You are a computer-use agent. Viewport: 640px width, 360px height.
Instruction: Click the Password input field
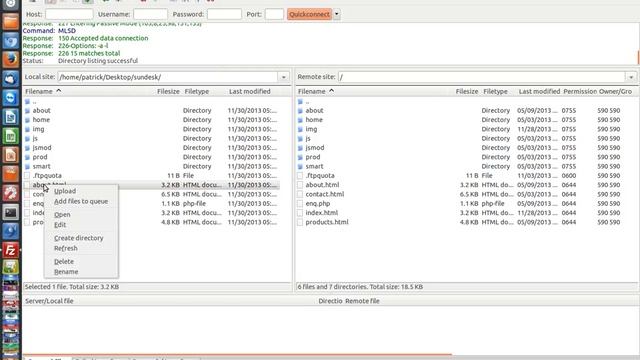224,14
